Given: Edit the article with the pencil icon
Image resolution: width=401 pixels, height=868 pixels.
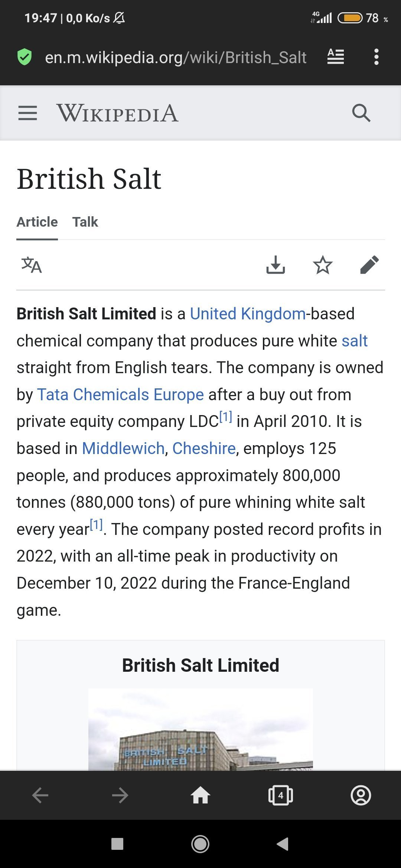Looking at the screenshot, I should click(x=369, y=265).
